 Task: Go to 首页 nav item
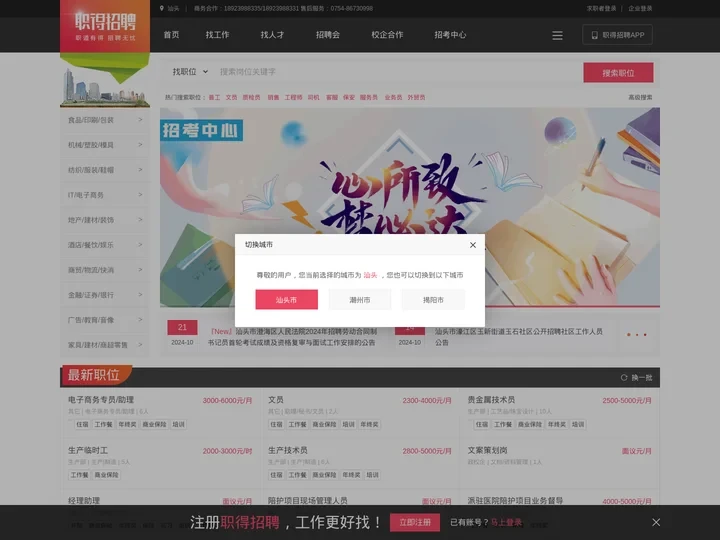(x=171, y=35)
